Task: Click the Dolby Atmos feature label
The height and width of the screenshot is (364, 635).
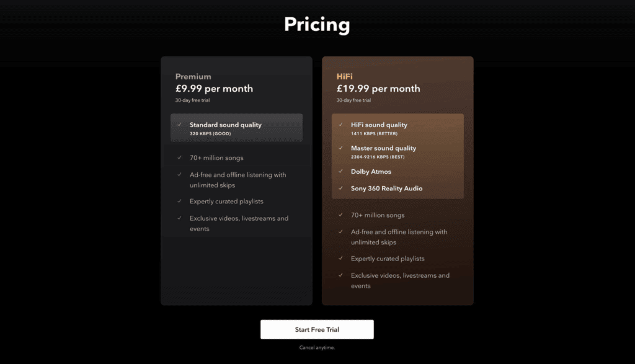Action: click(x=371, y=171)
